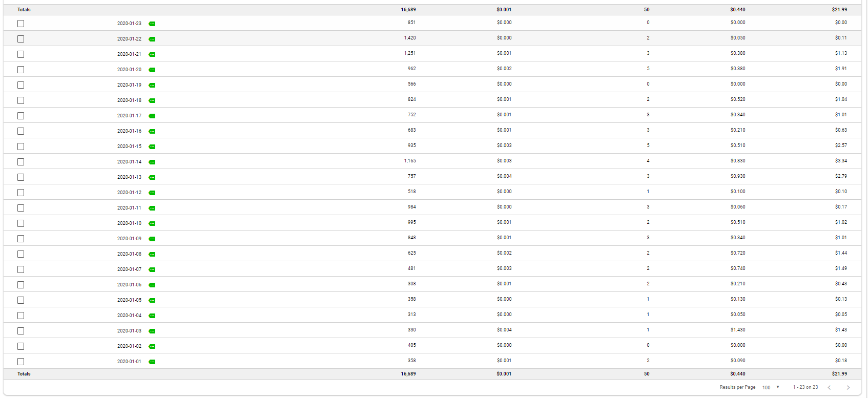Go to next results page arrow
The image size is (868, 398).
click(x=848, y=388)
